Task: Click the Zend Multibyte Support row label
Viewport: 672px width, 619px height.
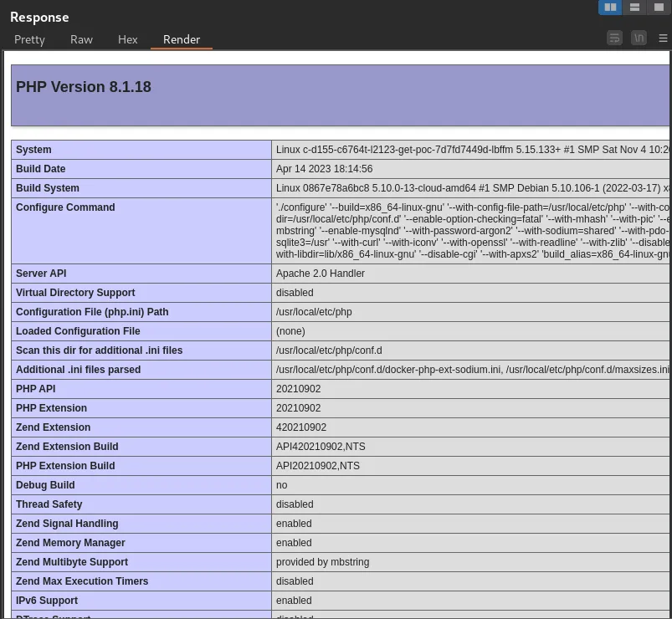Action: click(72, 562)
